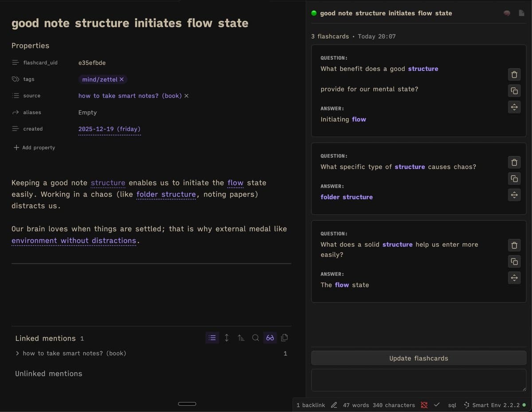The height and width of the screenshot is (412, 532).
Task: Remove the mind/zettel tag
Action: (x=121, y=79)
